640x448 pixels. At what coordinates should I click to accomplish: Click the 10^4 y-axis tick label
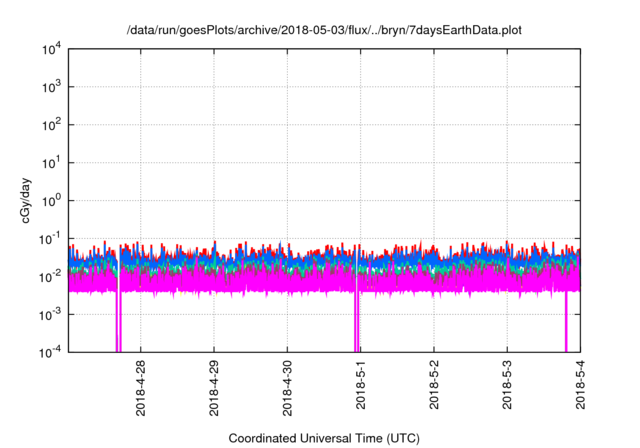pos(52,49)
